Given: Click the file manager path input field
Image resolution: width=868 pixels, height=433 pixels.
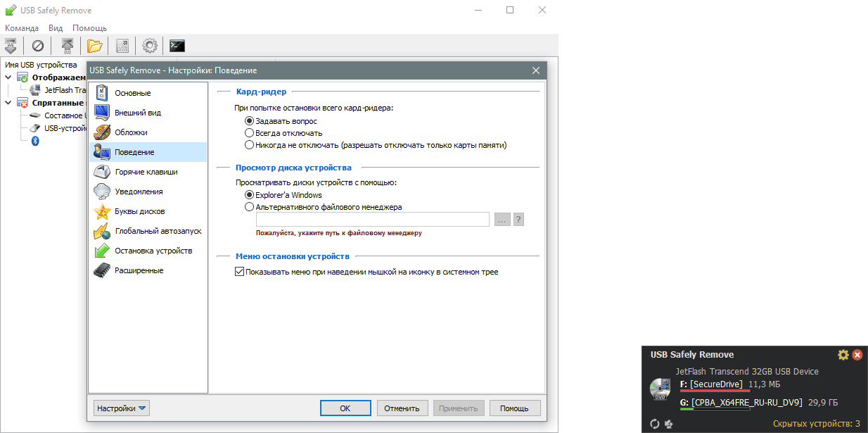Looking at the screenshot, I should point(372,220).
